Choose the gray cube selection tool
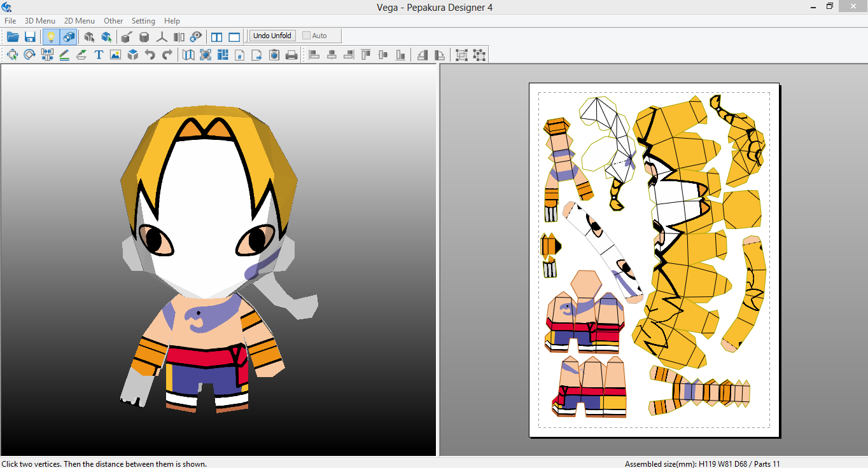This screenshot has height=468, width=868. click(x=90, y=36)
